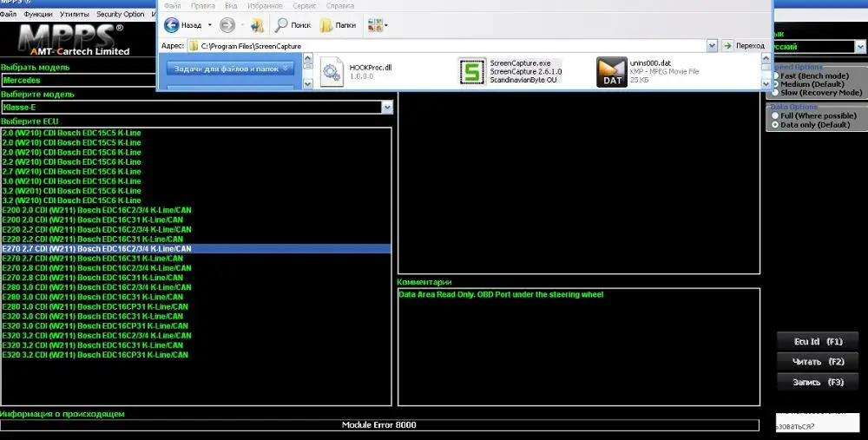This screenshot has height=440, width=868.
Task: Choose Full (Where possible) data option
Action: tap(775, 115)
